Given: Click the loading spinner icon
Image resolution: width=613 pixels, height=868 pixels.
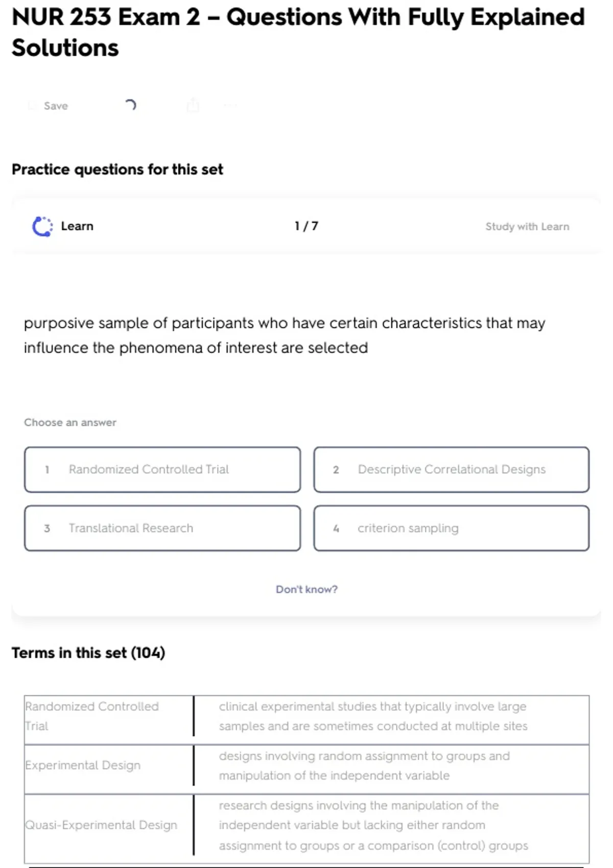Looking at the screenshot, I should coord(131,105).
